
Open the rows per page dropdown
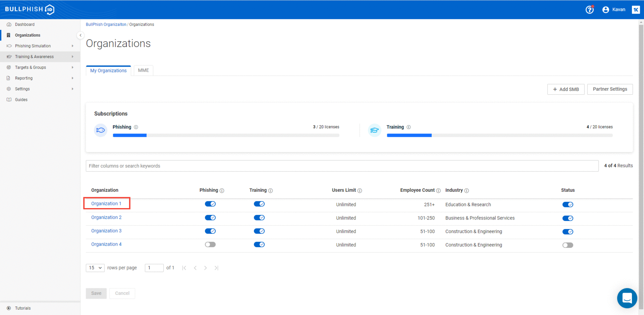pos(95,268)
